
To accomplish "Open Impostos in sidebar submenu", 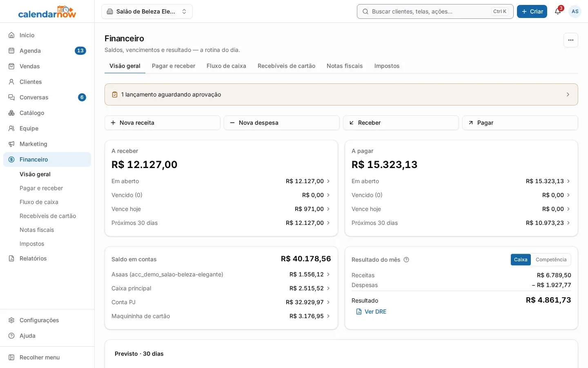I will [x=32, y=244].
